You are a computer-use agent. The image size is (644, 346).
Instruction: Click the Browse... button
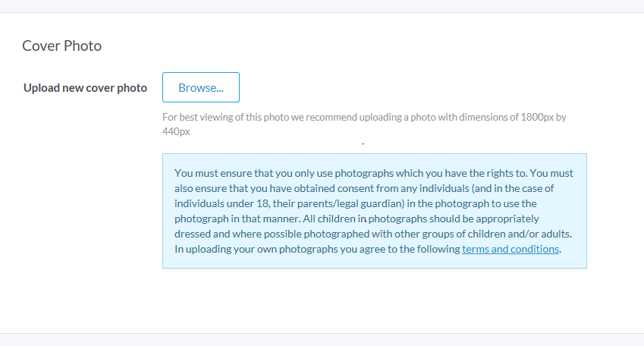[x=201, y=87]
